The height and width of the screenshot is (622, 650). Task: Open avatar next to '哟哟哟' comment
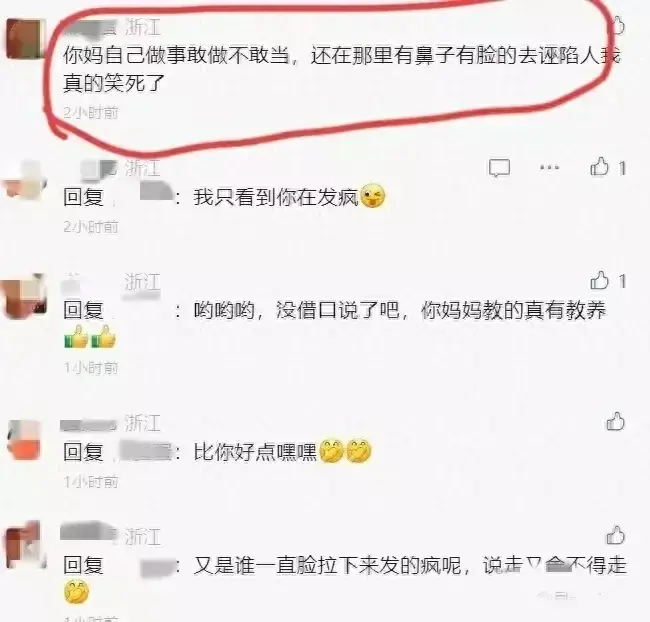24,295
